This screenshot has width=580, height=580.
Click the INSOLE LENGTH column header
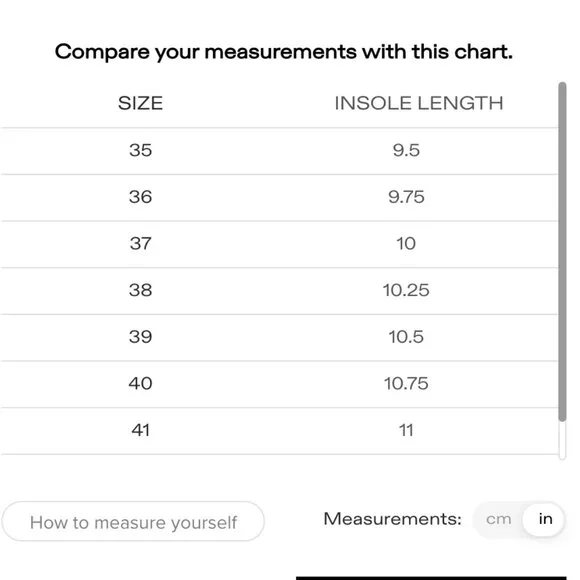(419, 103)
